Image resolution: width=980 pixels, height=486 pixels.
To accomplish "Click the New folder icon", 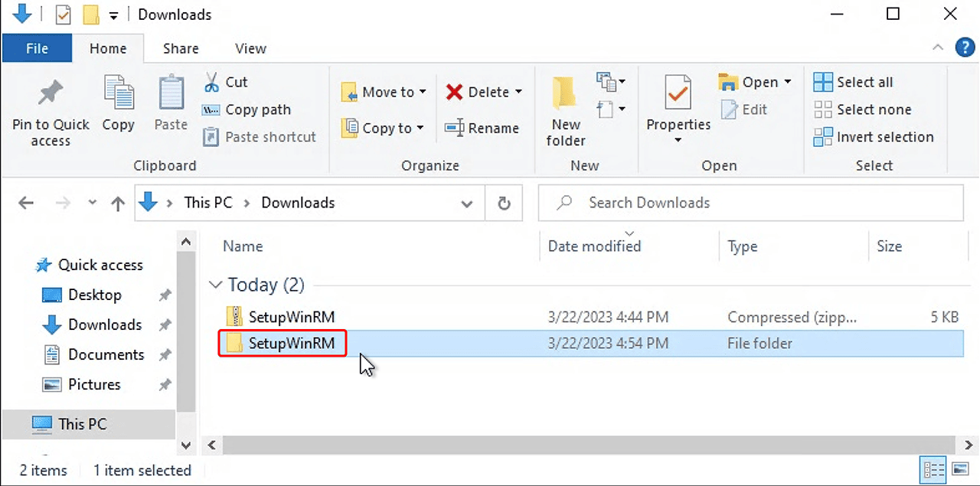I will [566, 95].
